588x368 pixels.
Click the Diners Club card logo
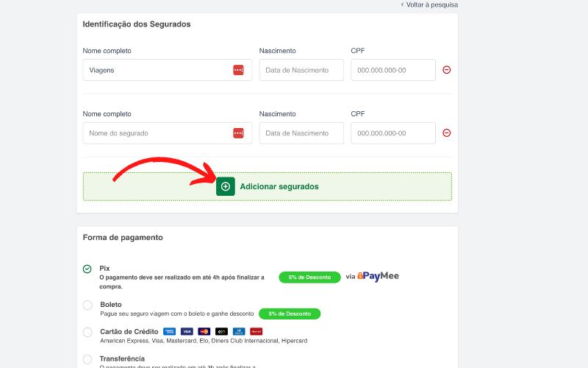(x=239, y=332)
